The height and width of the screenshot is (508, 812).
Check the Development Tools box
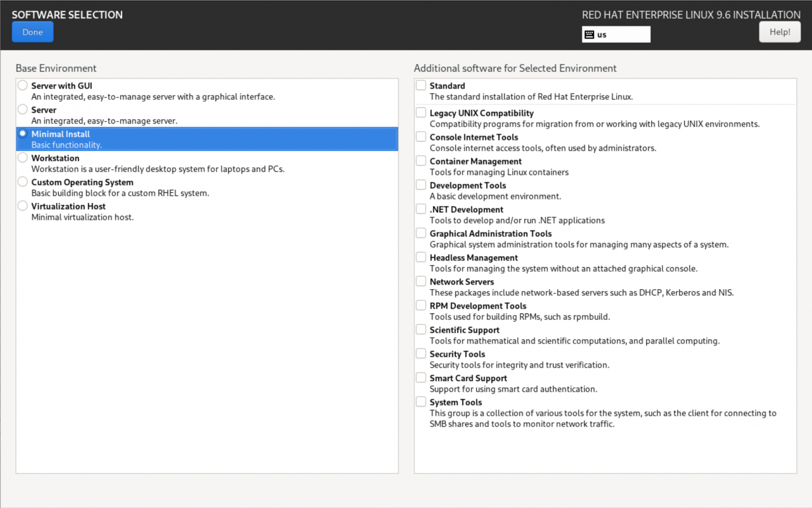point(421,185)
